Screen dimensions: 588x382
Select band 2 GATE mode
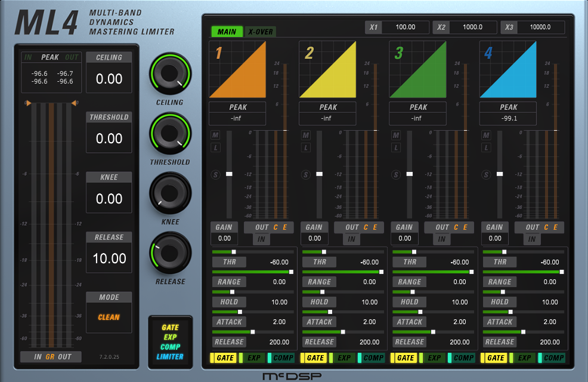coord(312,358)
